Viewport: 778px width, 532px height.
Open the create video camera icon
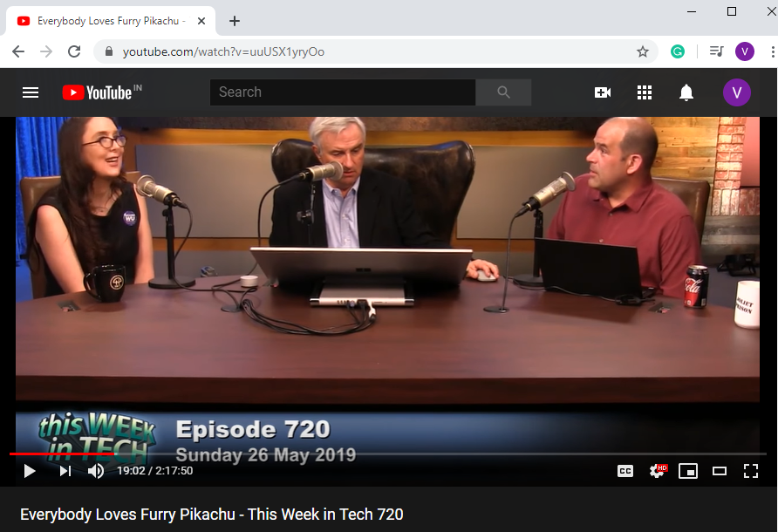pos(603,92)
